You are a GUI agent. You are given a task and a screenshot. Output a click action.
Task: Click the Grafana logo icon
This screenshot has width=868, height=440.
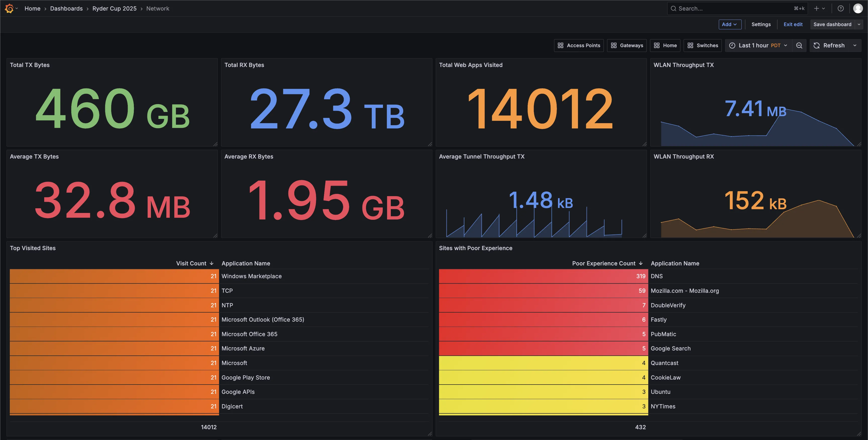coord(9,9)
